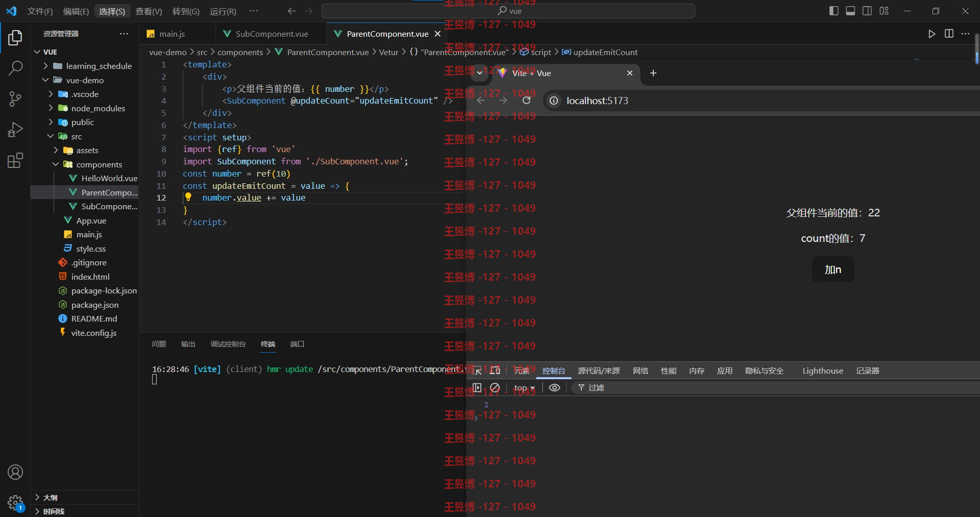Screen dimensions: 980x517
Task: Open the 运行(R) menu
Action: [223, 11]
